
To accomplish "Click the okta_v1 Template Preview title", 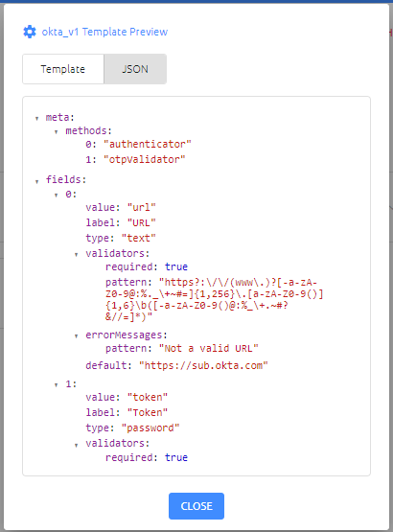I will (x=104, y=32).
